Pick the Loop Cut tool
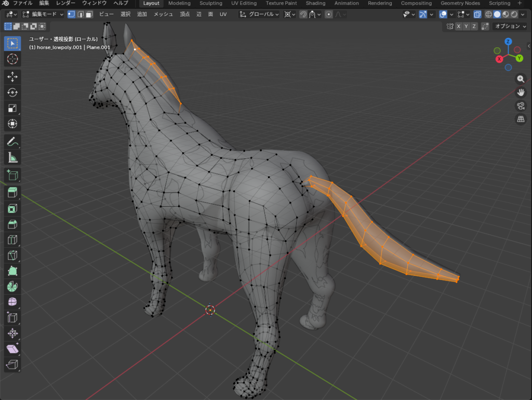The width and height of the screenshot is (532, 400). click(12, 239)
